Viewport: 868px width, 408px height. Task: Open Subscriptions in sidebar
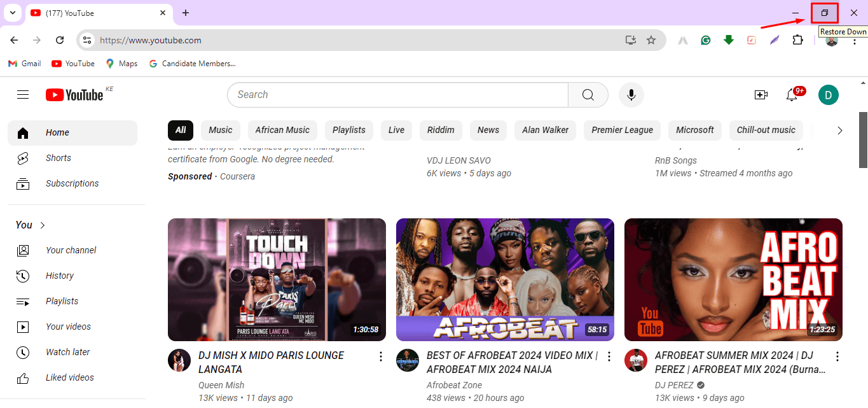coord(72,183)
